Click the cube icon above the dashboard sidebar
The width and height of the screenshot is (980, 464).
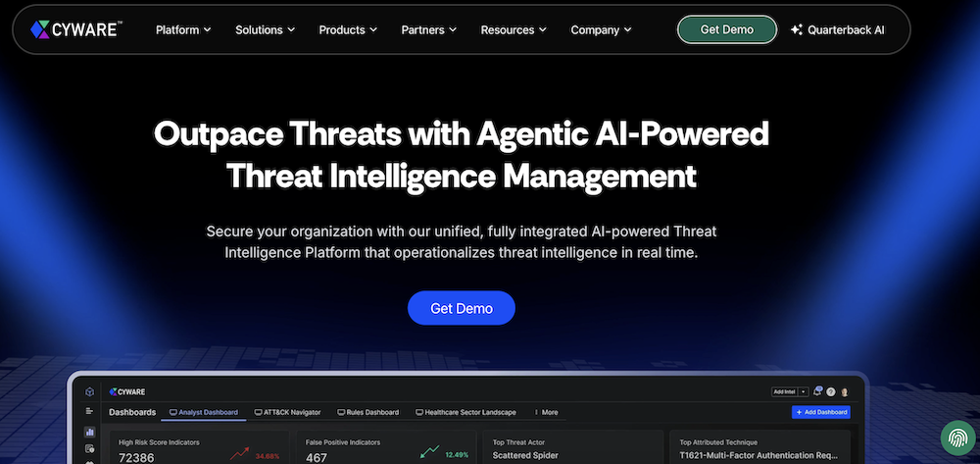click(89, 391)
